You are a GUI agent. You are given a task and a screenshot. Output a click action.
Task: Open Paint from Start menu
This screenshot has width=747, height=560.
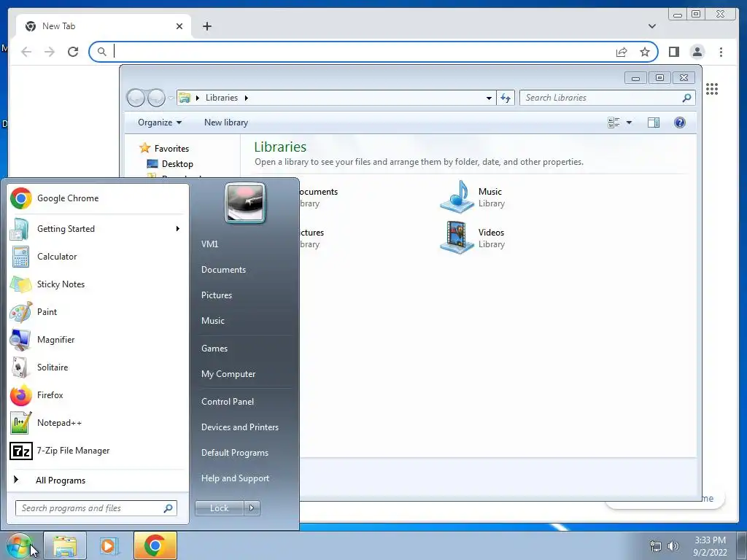[97, 312]
